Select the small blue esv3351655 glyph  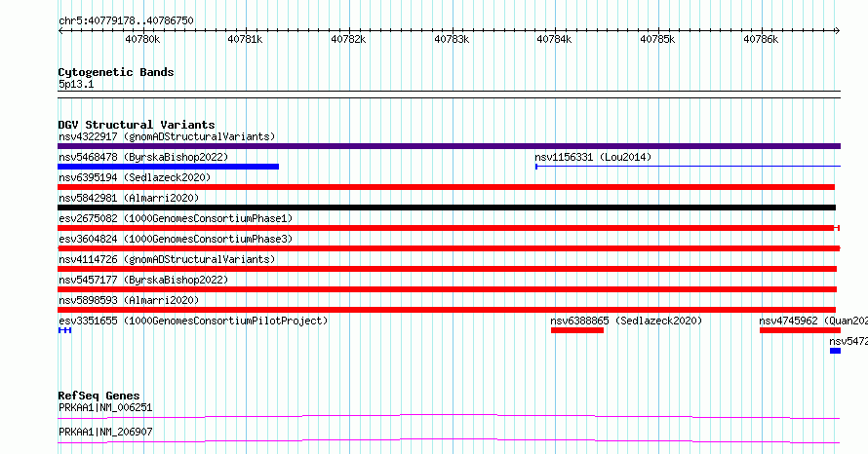coord(64,330)
